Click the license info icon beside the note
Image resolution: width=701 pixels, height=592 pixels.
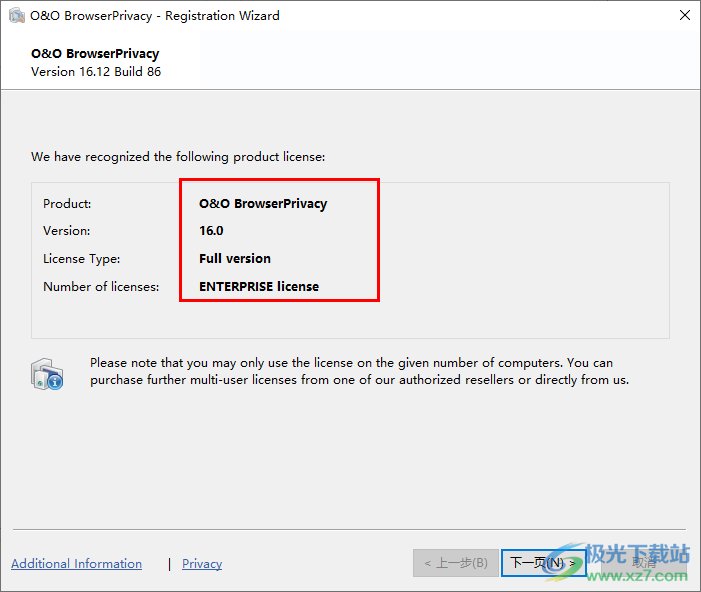47,374
